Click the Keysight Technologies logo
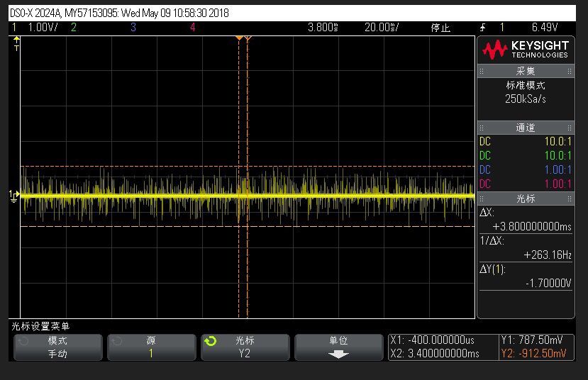This screenshot has width=588, height=380. [526, 50]
